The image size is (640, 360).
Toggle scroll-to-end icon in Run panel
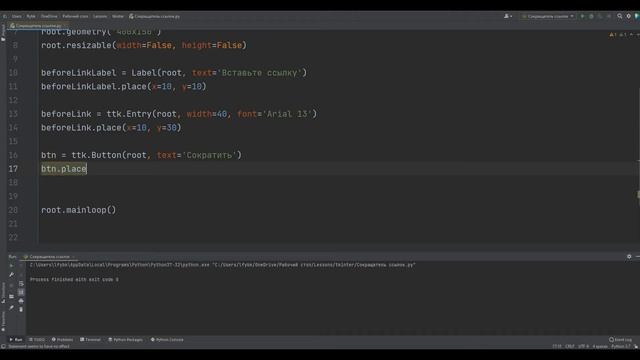pos(21,292)
